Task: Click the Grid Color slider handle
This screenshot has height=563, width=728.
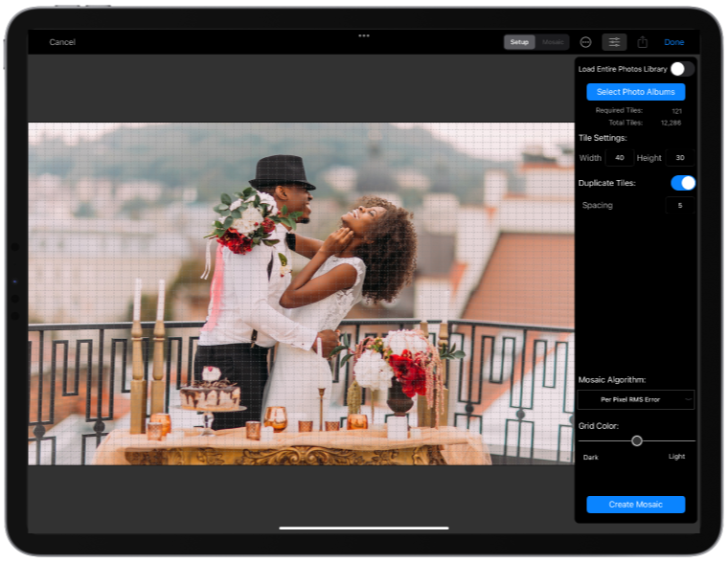Action: (x=637, y=440)
